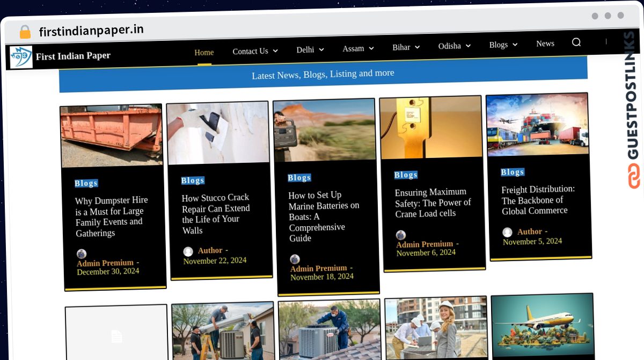This screenshot has height=360, width=644.
Task: Expand the Blogs menu dropdown chevron
Action: [515, 45]
